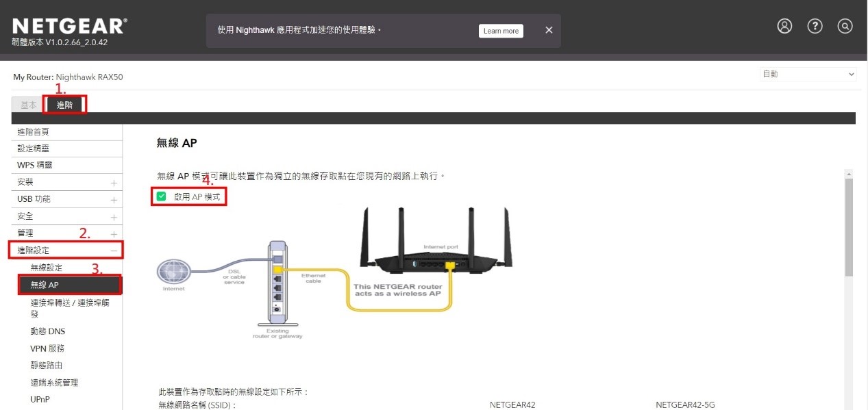
Task: Open 靜態路由 submenu item
Action: [x=47, y=366]
